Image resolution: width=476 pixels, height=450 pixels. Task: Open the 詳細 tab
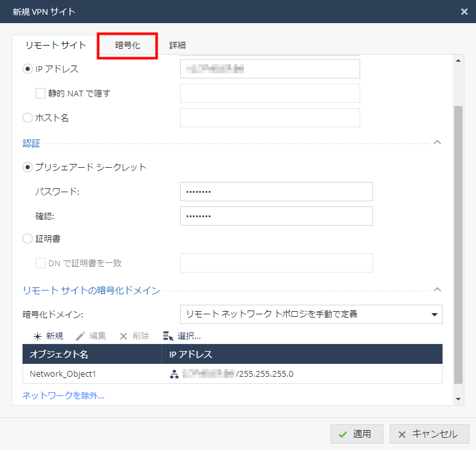coord(178,46)
